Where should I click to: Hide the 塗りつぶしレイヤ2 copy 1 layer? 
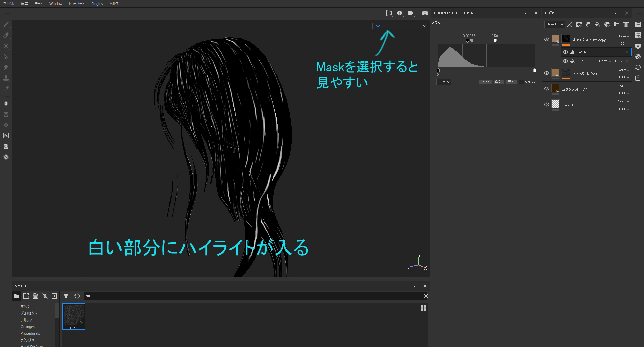(x=547, y=39)
